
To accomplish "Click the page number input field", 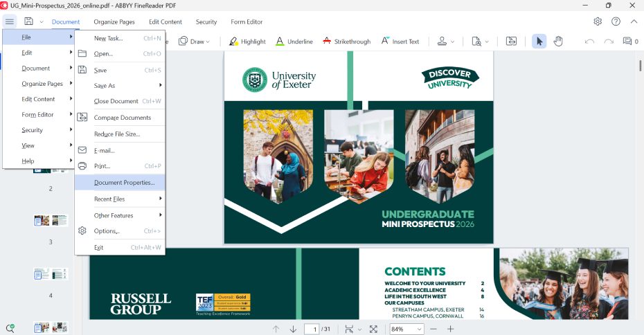I will click(312, 329).
